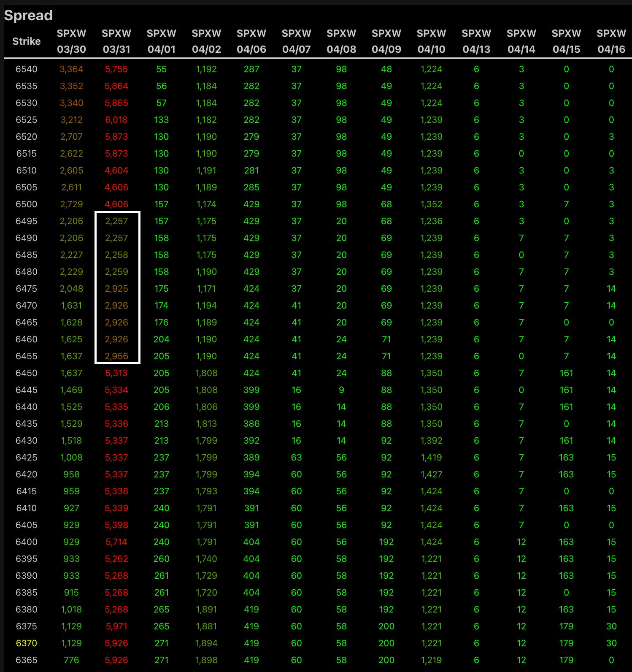Click the 1,352 value in the 6500 row
The image size is (632, 672).
click(432, 204)
